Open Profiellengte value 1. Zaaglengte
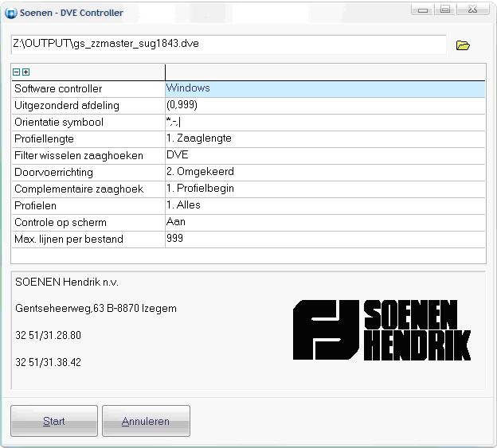Viewport: 497px width, 448px height. click(325, 139)
